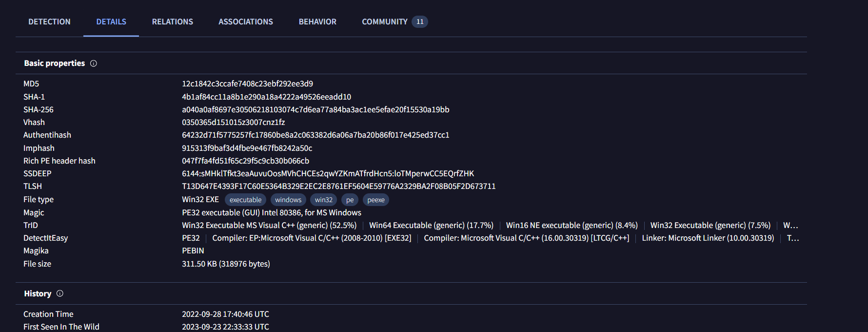The image size is (868, 332).
Task: Click the SSDEEP fuzzy hash value
Action: click(x=328, y=174)
